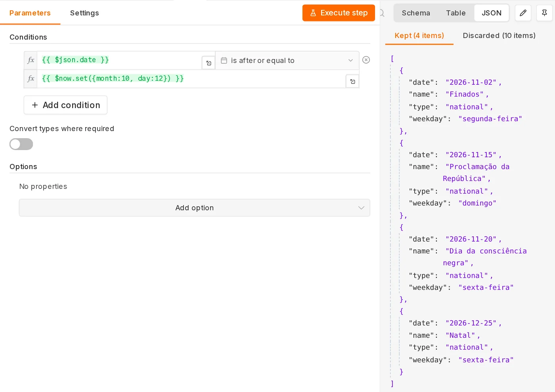
Task: Click fx icon beside $json.date expression
Action: pos(31,60)
